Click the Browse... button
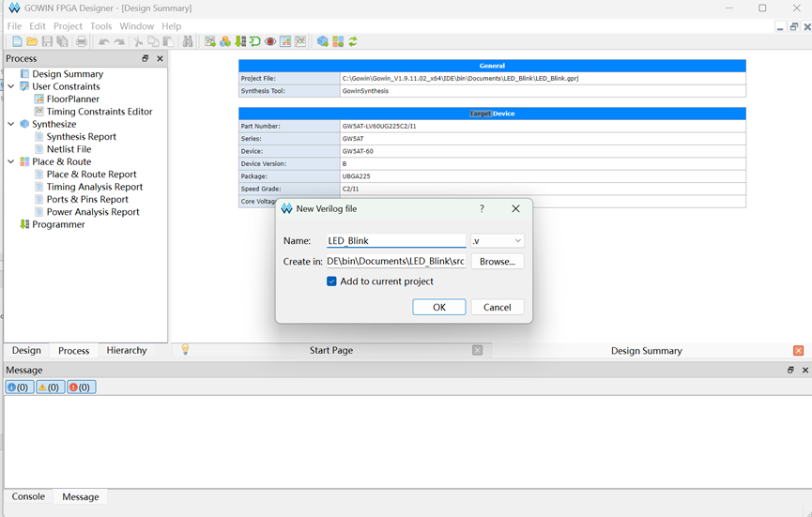The image size is (812, 517). pyautogui.click(x=498, y=262)
